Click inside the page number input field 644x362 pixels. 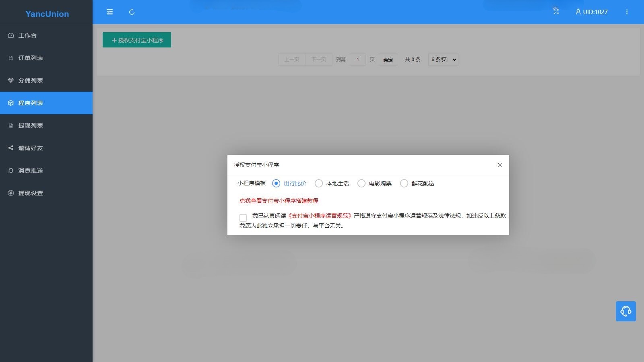coord(358,59)
